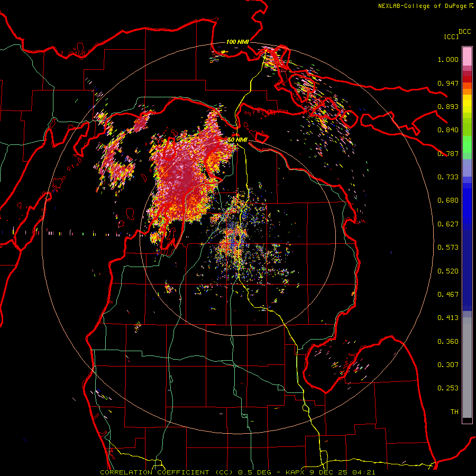Select the 0.573 scale value
Image resolution: width=476 pixels, height=476 pixels.
click(x=448, y=248)
